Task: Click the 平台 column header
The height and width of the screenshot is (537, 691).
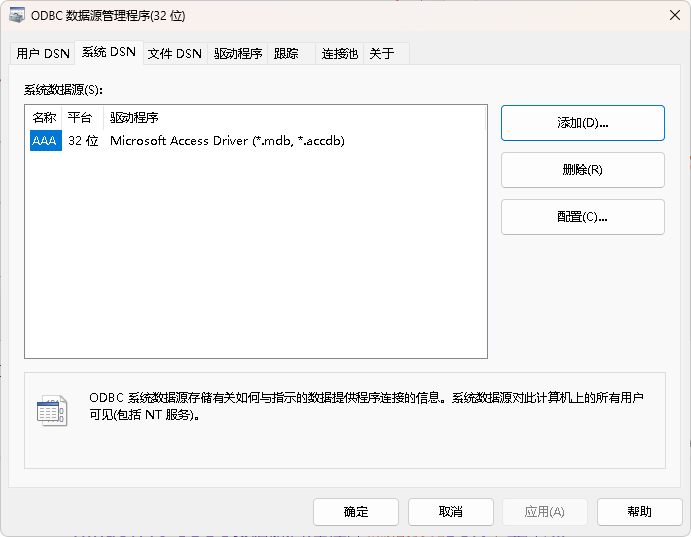Action: (x=80, y=117)
